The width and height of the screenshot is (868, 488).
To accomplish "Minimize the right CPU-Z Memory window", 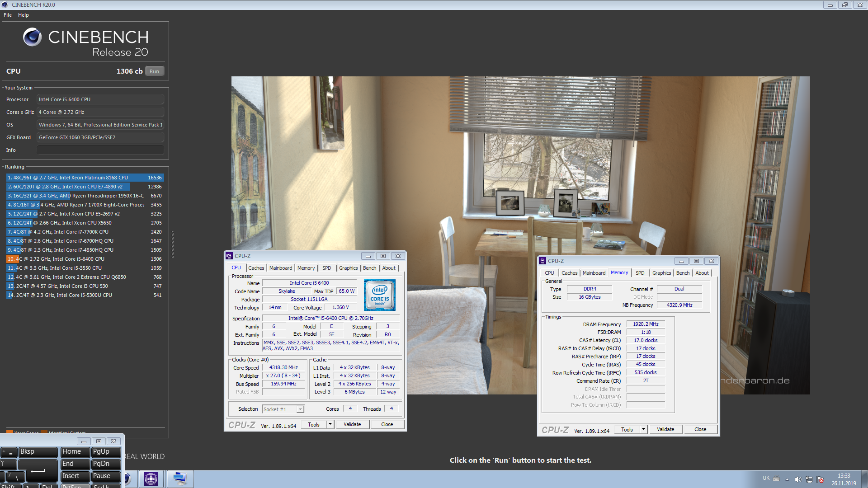I will pos(681,261).
